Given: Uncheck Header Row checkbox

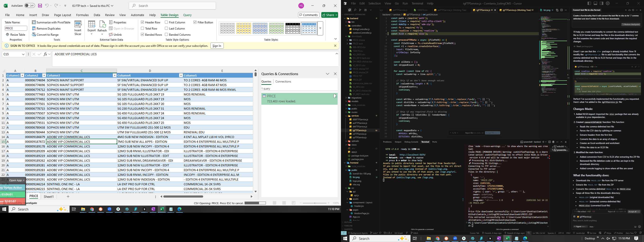Looking at the screenshot, I should 142,22.
